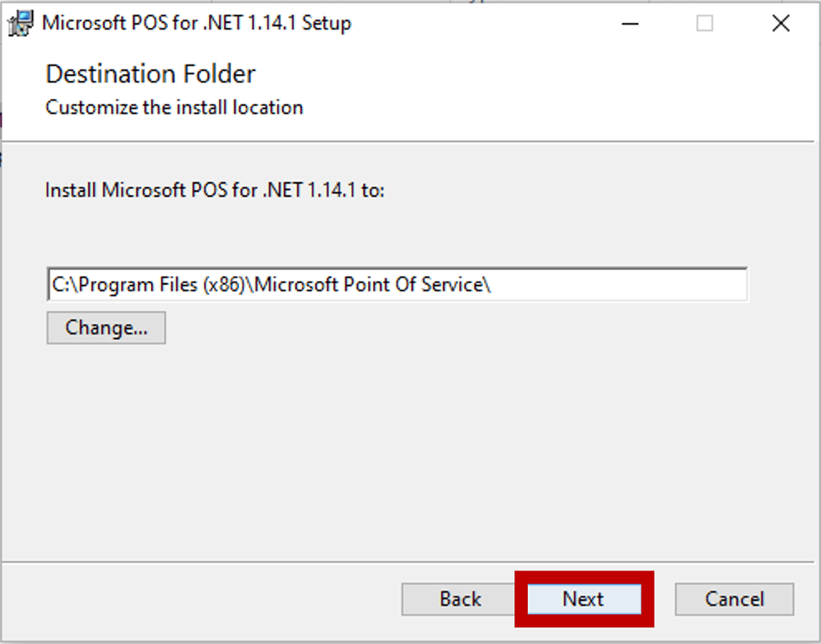
Task: Click the grayed-out maximize button
Action: pyautogui.click(x=704, y=24)
